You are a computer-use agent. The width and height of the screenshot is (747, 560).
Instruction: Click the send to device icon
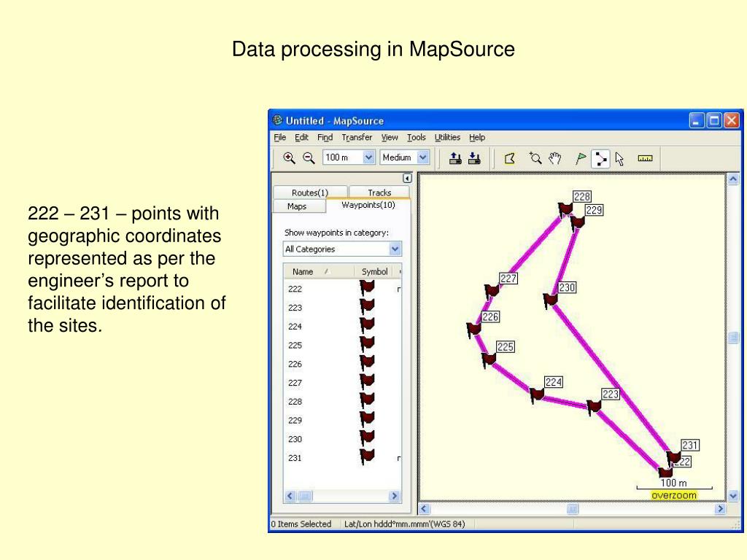(x=455, y=158)
